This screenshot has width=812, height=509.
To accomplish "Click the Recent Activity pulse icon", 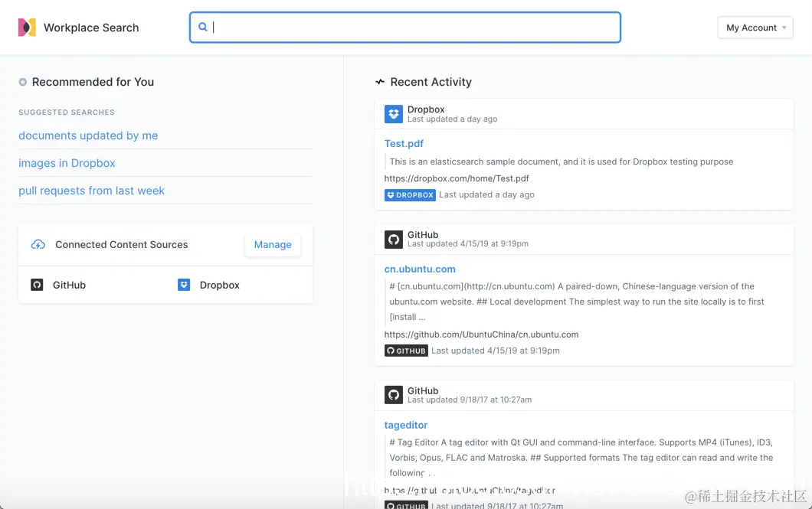I will tap(380, 82).
